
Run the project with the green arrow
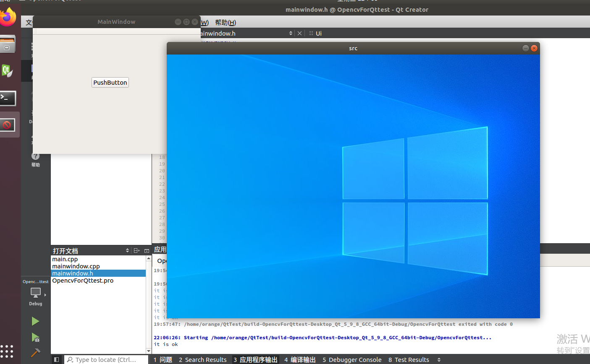(35, 321)
